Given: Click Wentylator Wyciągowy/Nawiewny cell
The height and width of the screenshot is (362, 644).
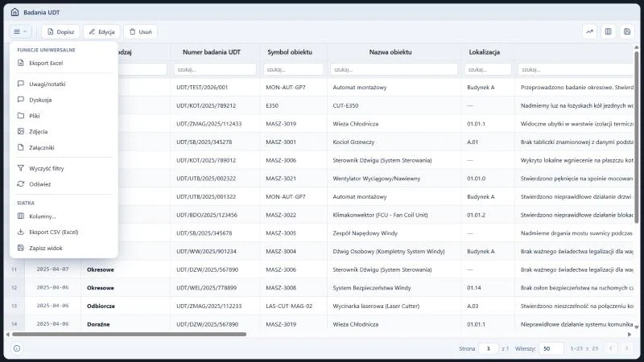Looking at the screenshot, I should tap(377, 179).
